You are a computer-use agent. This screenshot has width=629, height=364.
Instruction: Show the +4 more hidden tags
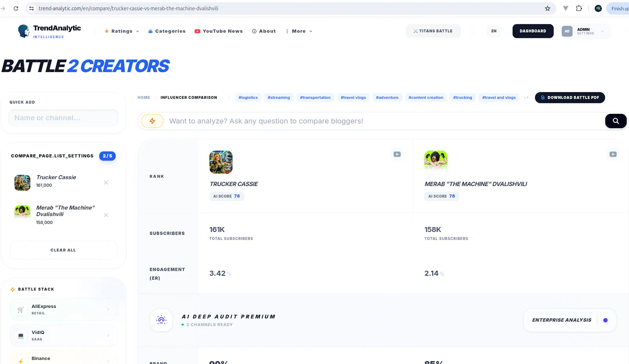[526, 97]
